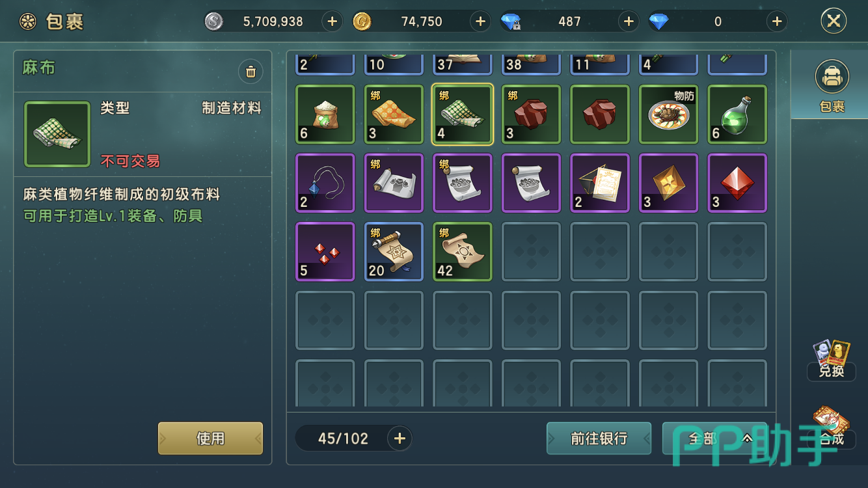Pick the food dish item labeled 物防
Viewport: 868px width, 488px height.
click(669, 115)
